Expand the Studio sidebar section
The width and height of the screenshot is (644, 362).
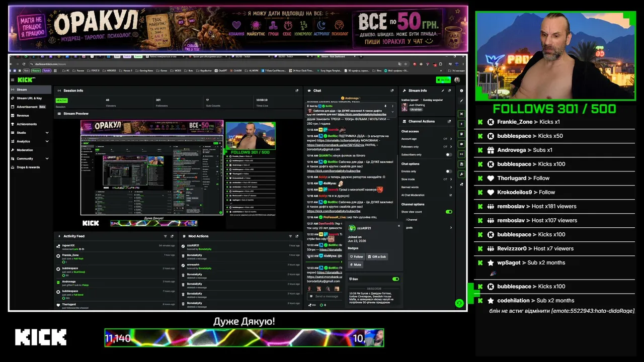[47, 133]
